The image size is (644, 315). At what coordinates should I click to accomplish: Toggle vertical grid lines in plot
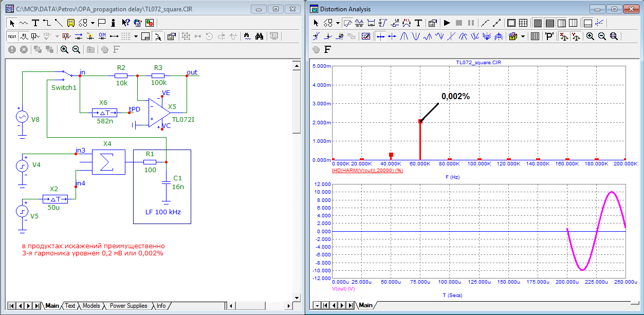[x=537, y=23]
